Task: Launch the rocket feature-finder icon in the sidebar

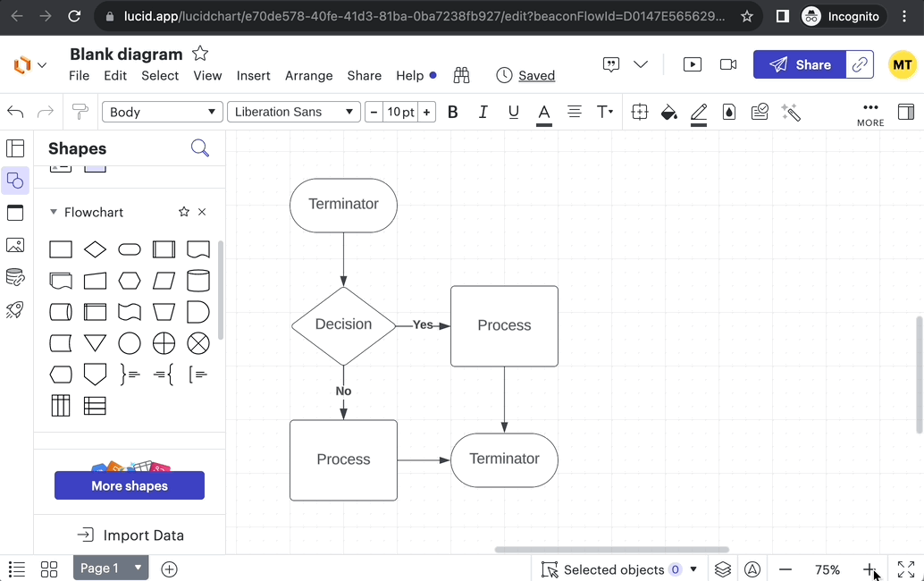Action: (x=15, y=310)
